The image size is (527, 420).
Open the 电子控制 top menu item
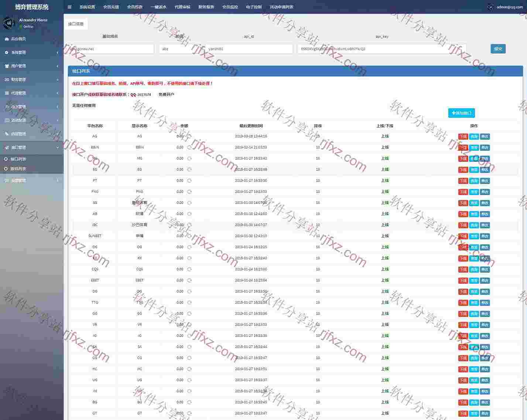(254, 7)
